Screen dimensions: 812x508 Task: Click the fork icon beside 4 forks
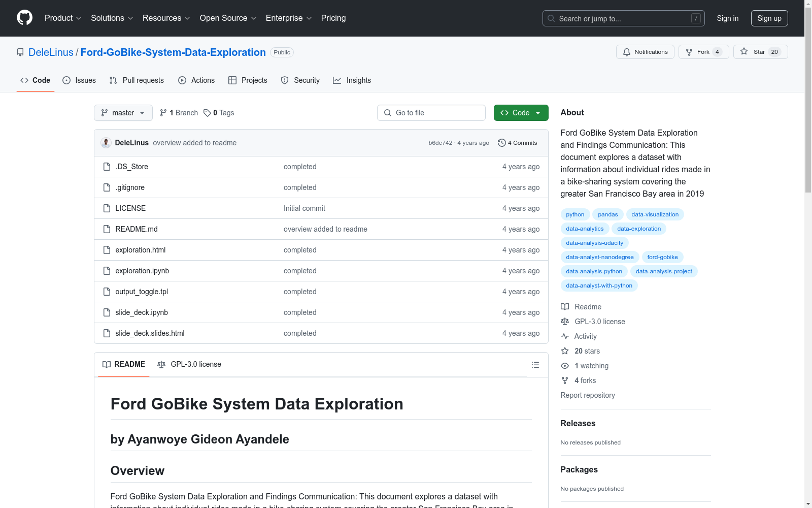(x=565, y=380)
